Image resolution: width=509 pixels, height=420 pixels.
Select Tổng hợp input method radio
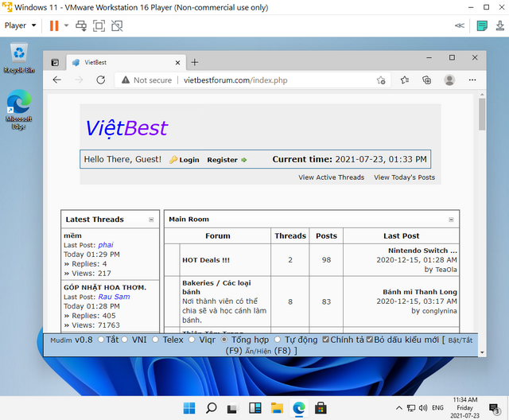tap(224, 340)
